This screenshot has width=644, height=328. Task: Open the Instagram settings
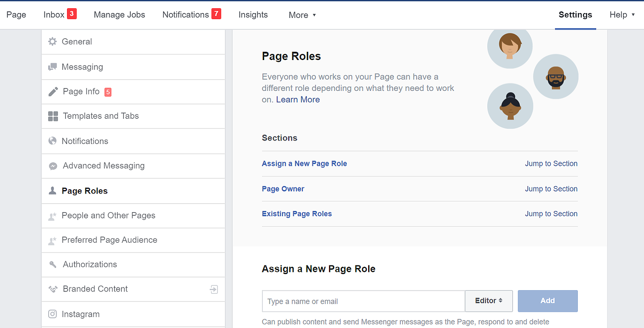tap(133, 314)
